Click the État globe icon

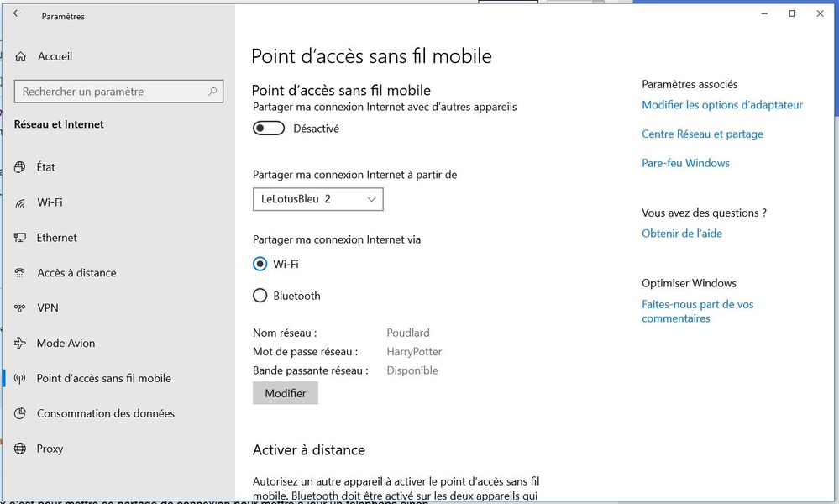(20, 168)
